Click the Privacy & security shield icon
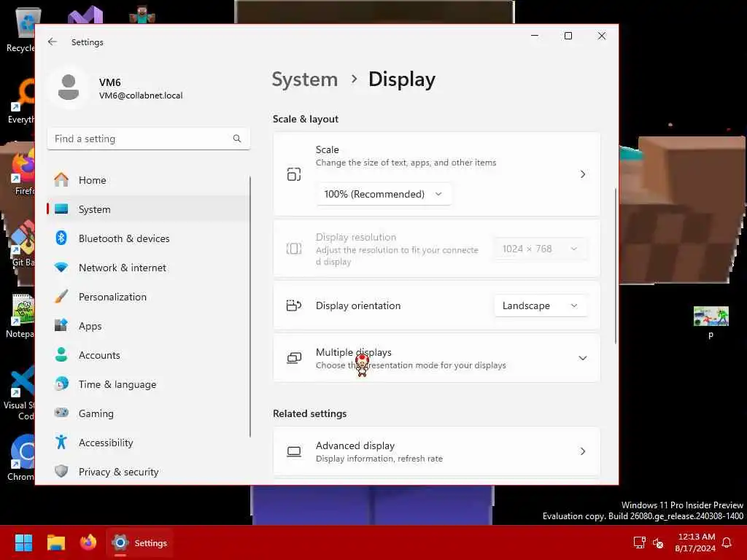747x560 pixels. 61,471
